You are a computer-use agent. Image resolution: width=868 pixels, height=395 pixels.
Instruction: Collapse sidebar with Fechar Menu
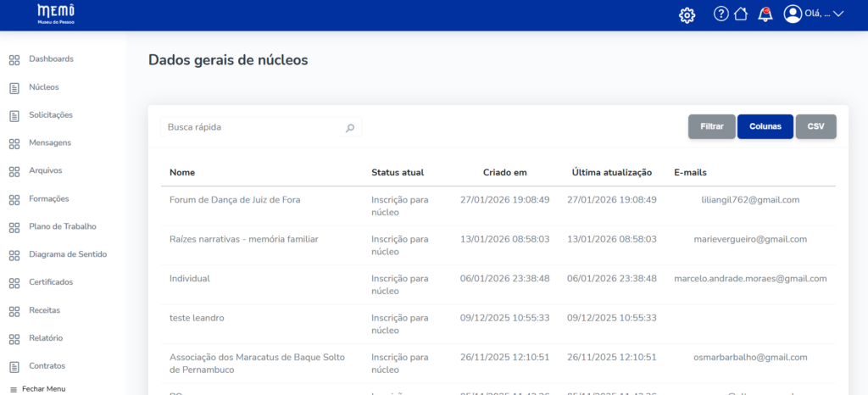pos(37,388)
